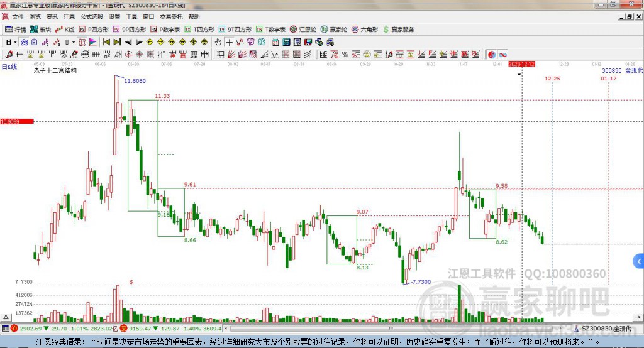Image resolution: width=644 pixels, height=348 pixels.
Task: Select the red fan lines tool
Action: [x=231, y=55]
